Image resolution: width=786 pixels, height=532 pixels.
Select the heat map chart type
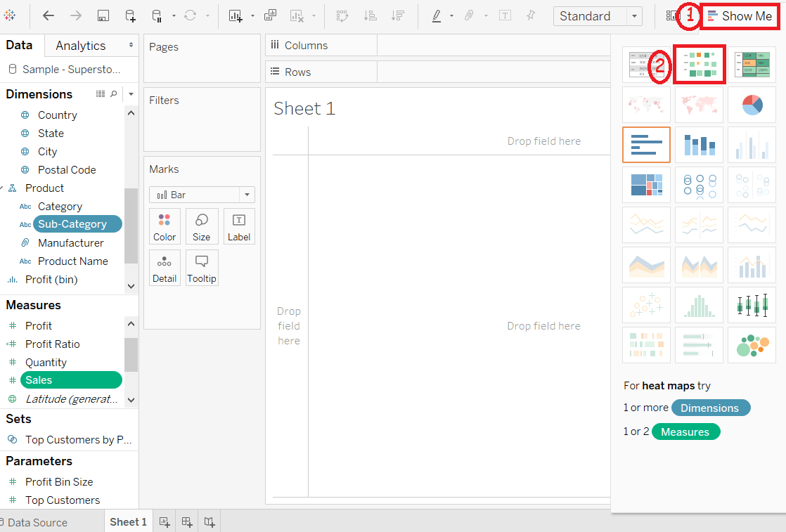click(699, 64)
